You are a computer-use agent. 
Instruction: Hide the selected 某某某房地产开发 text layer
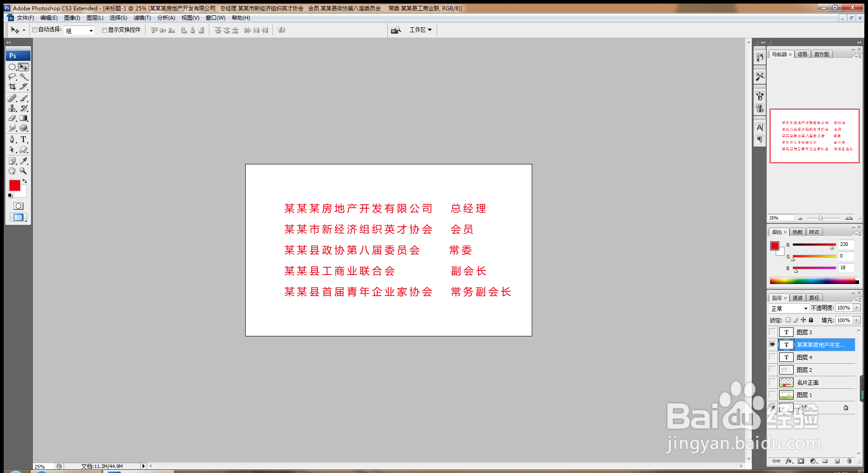click(772, 344)
